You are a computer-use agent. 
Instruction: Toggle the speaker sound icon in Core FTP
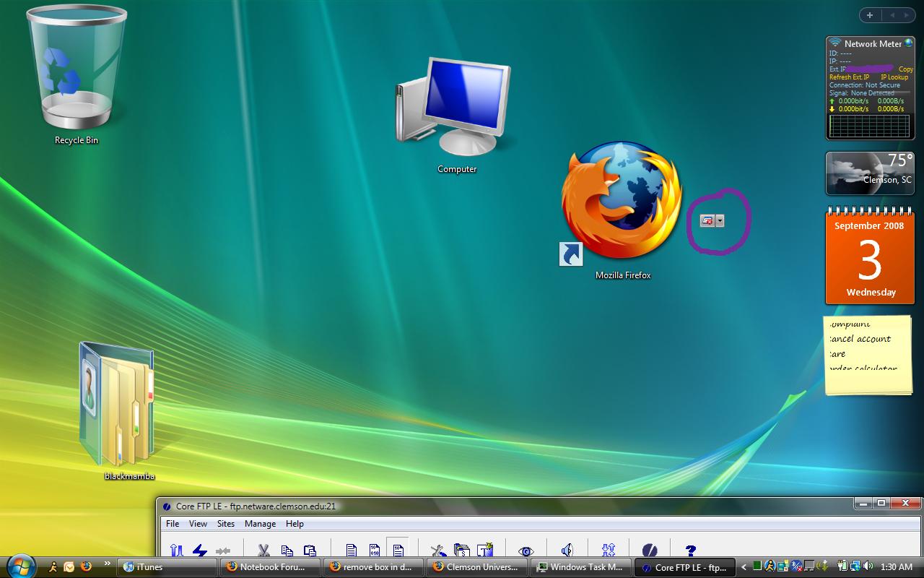(567, 551)
